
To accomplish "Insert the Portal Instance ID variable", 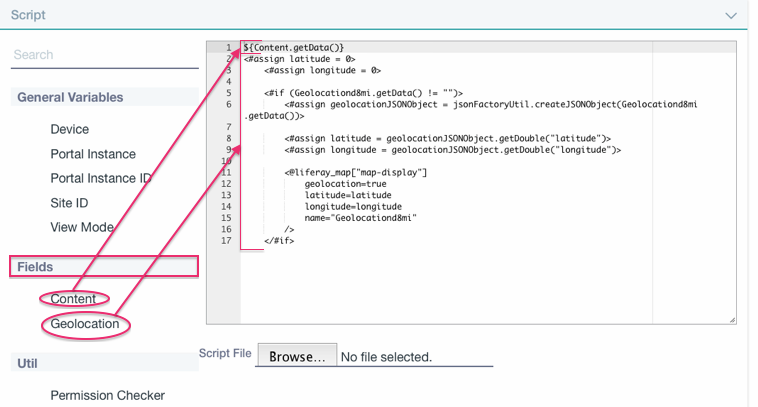I will 101,178.
